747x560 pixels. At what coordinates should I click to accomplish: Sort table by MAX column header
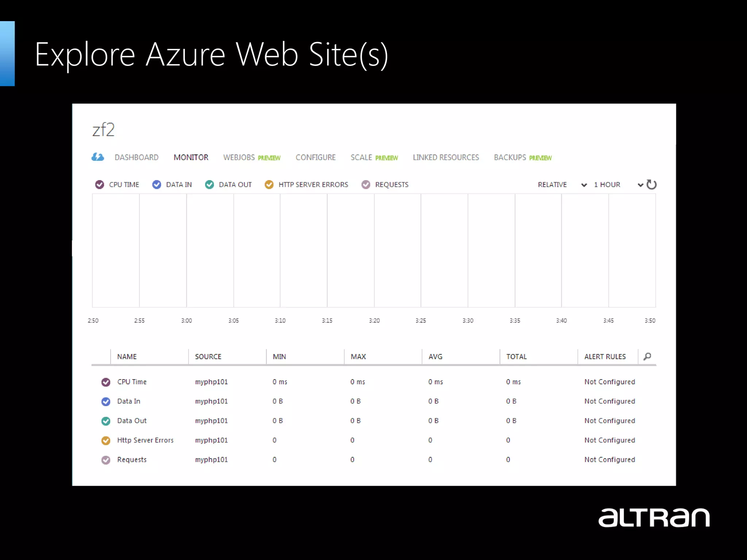point(358,357)
